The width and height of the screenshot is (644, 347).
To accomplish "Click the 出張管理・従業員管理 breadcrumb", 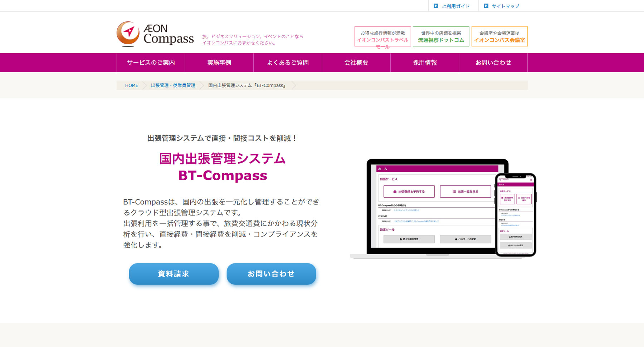I will tap(173, 85).
